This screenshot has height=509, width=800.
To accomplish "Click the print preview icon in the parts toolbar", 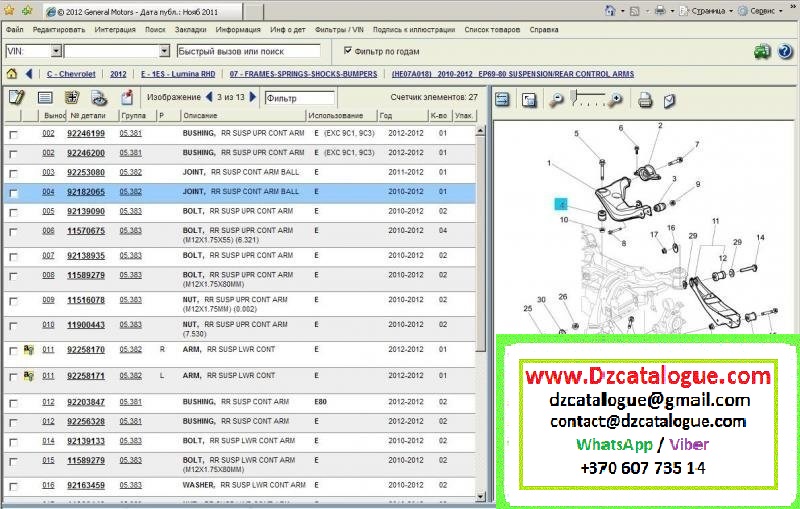I will click(99, 97).
